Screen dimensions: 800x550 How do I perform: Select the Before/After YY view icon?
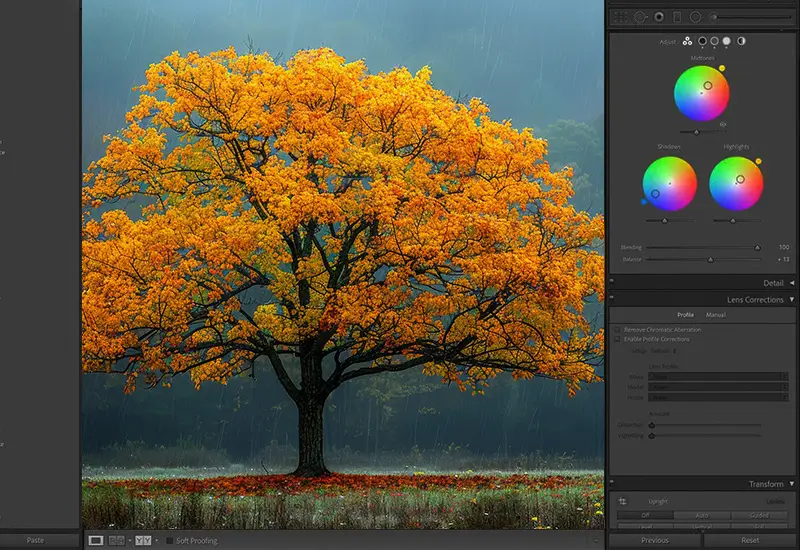(143, 540)
